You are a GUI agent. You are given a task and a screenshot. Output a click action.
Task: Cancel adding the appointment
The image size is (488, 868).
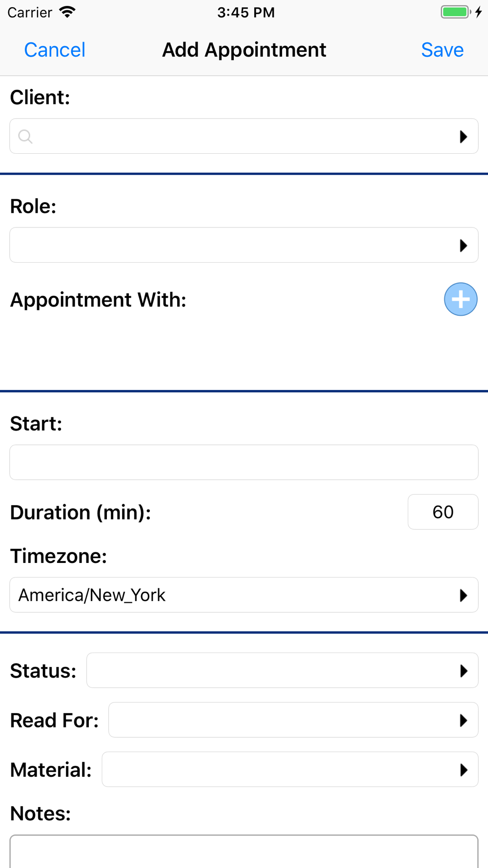(x=55, y=50)
